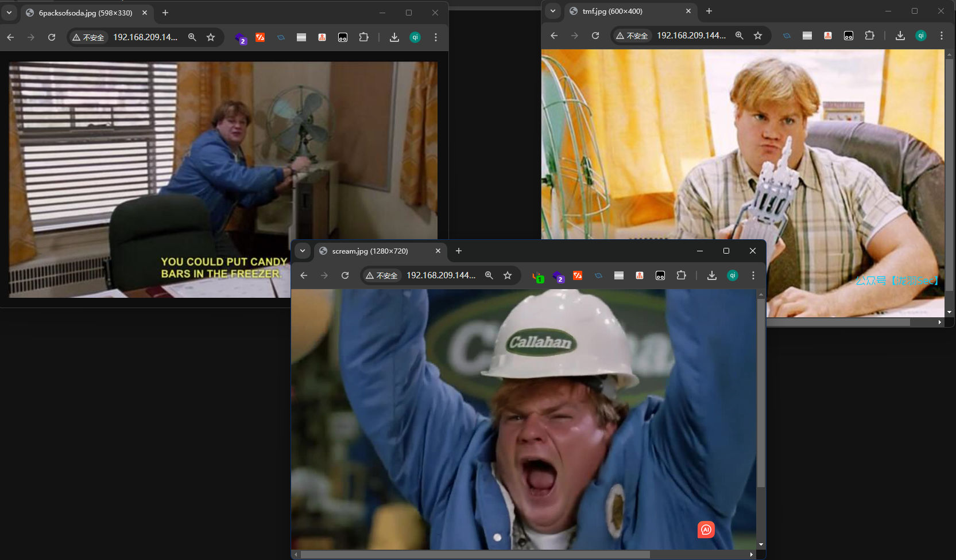Click the red floating icon on scream image
This screenshot has height=560, width=956.
point(706,530)
